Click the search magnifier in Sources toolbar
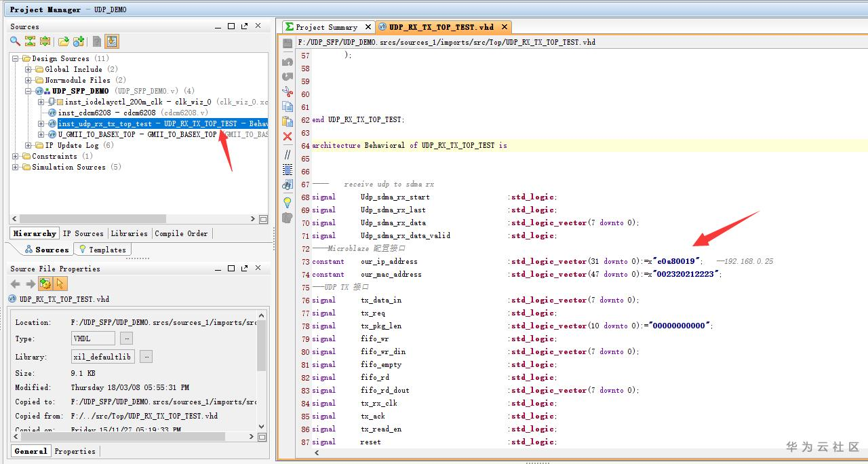868x464 pixels. coord(15,41)
